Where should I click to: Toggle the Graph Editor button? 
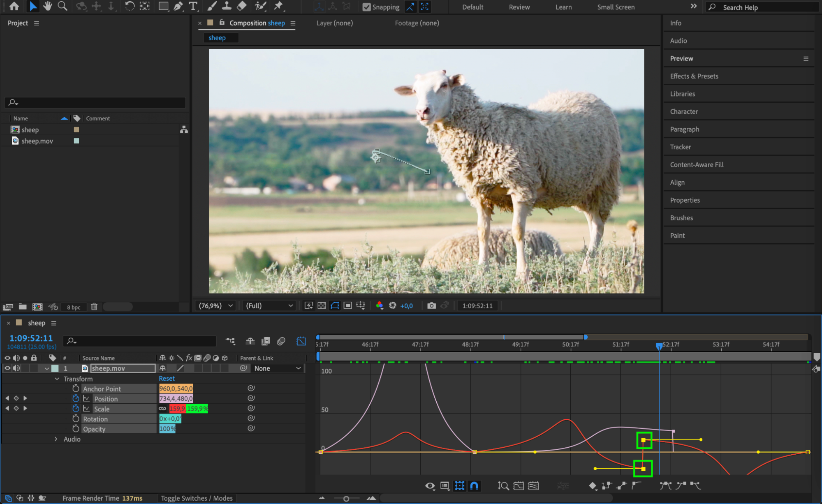tap(301, 341)
